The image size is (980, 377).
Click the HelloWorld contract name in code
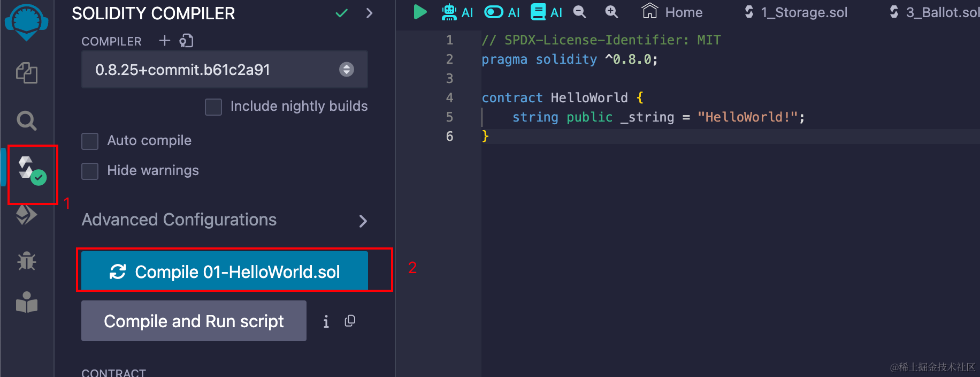point(589,97)
